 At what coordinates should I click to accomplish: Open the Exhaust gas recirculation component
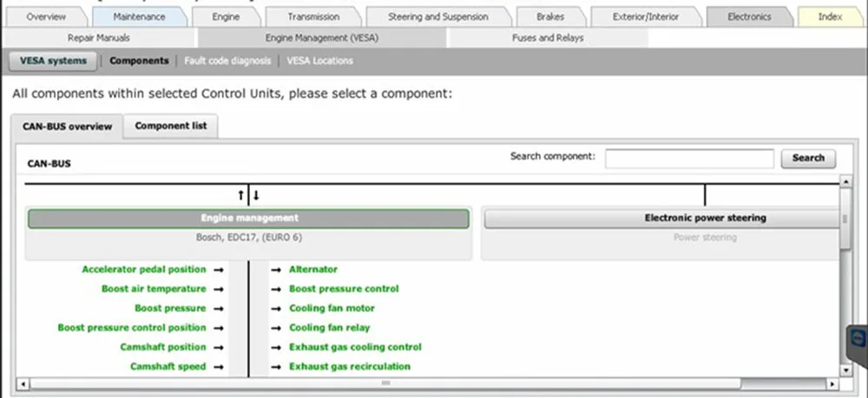350,366
